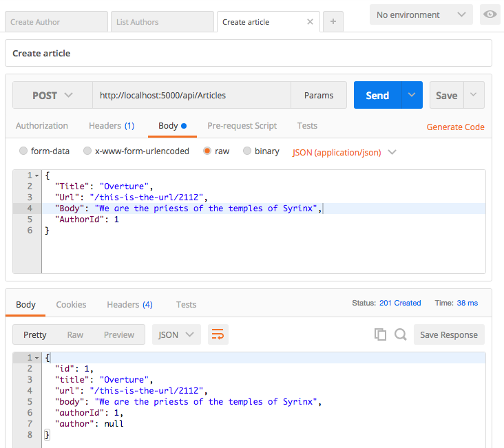Show Preview response view
This screenshot has height=448, width=504.
point(119,334)
